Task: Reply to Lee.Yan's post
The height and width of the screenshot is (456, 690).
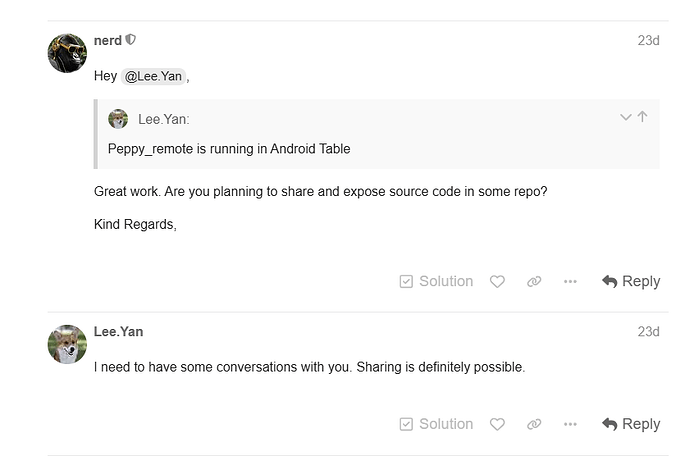Action: click(x=631, y=424)
